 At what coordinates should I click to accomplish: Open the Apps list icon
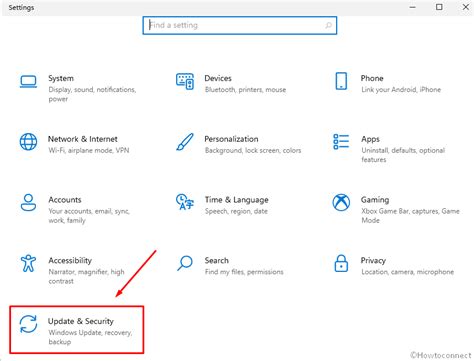coord(341,142)
